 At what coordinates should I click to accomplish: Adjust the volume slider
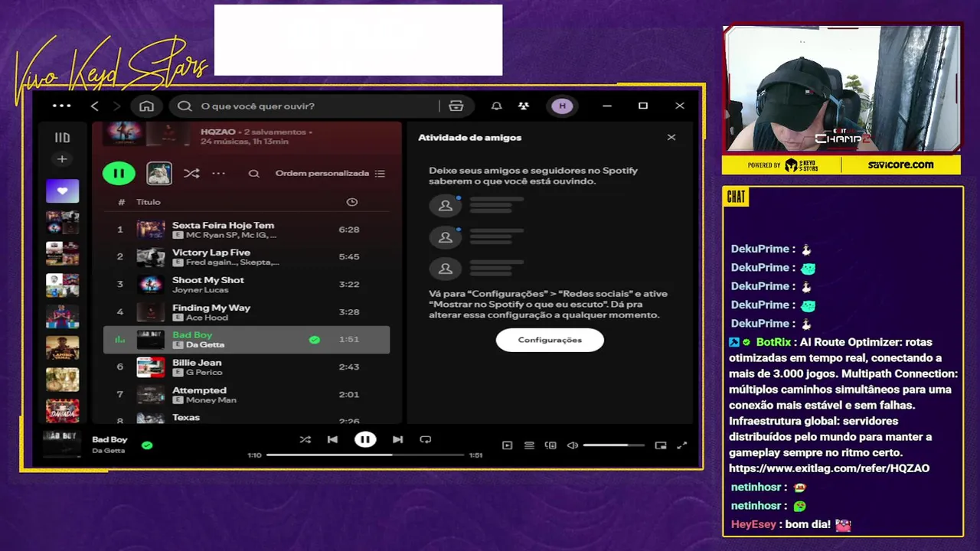(613, 445)
